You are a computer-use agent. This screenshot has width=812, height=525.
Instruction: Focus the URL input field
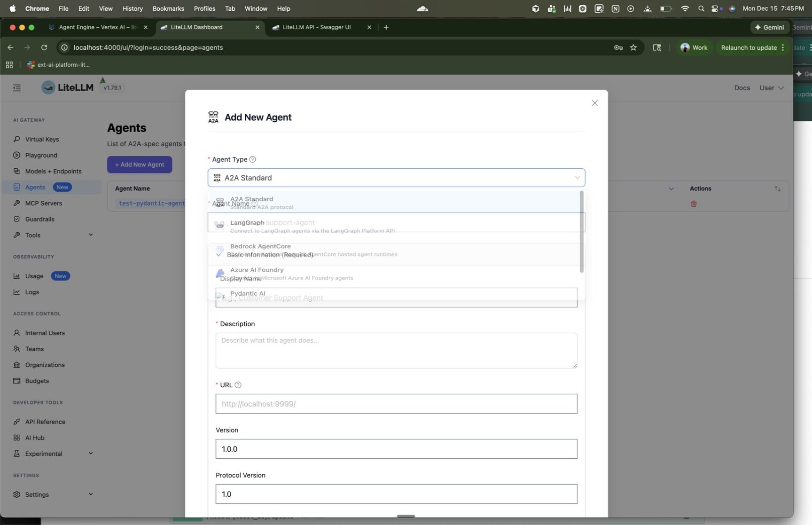[397, 404]
